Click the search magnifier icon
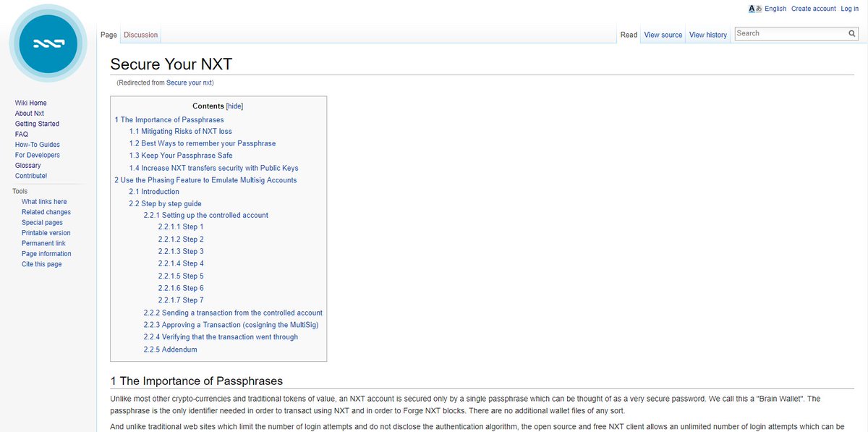The height and width of the screenshot is (432, 868). click(852, 33)
